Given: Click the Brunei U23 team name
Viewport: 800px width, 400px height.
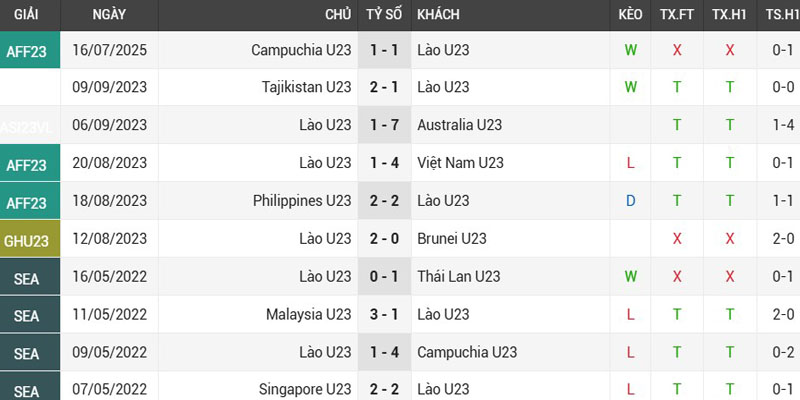Looking at the screenshot, I should [452, 239].
